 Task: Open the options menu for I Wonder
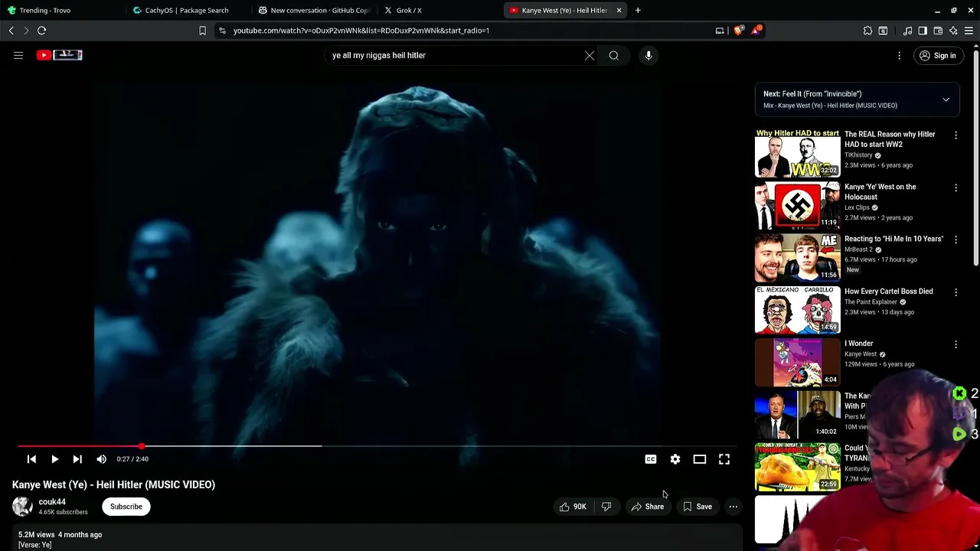point(955,344)
